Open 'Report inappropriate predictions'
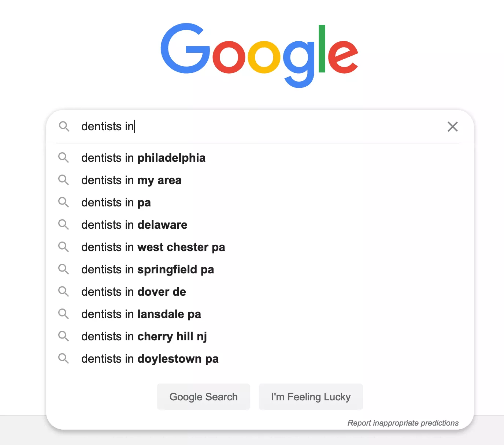504x445 pixels. [x=403, y=423]
